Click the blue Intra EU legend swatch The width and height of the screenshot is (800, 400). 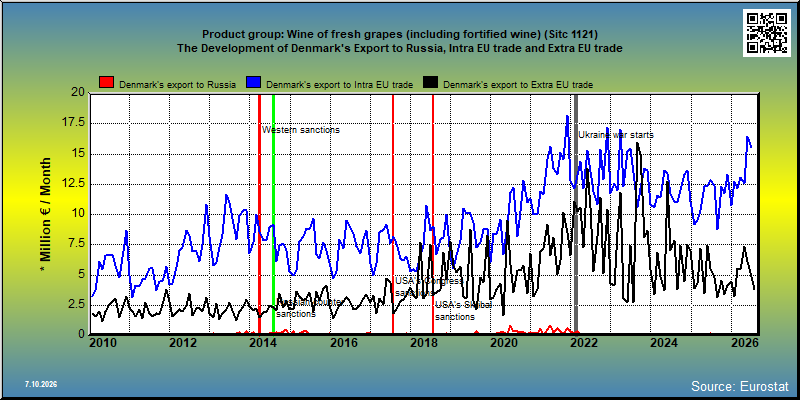254,83
